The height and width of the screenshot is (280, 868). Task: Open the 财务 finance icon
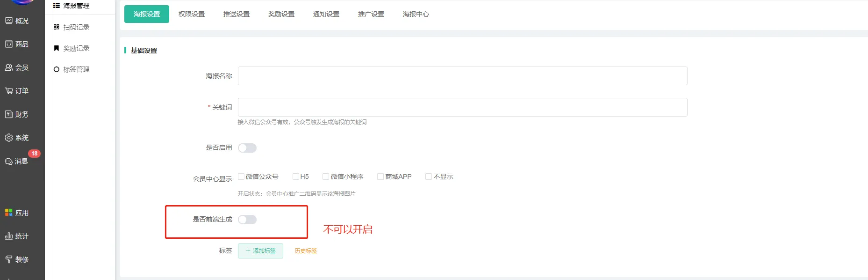pyautogui.click(x=9, y=114)
